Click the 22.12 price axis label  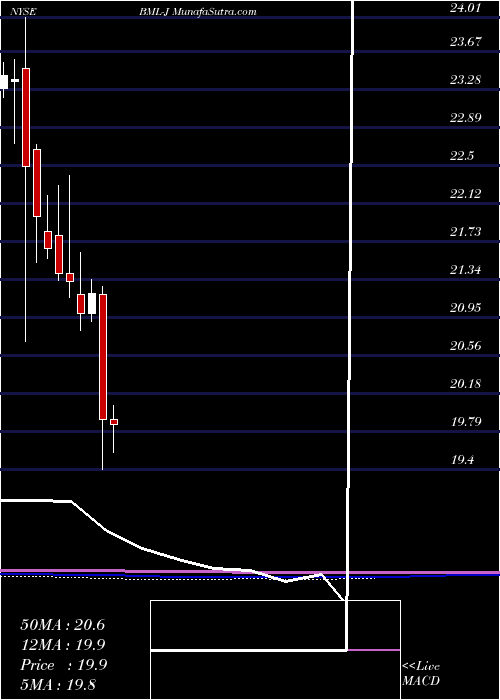465,194
